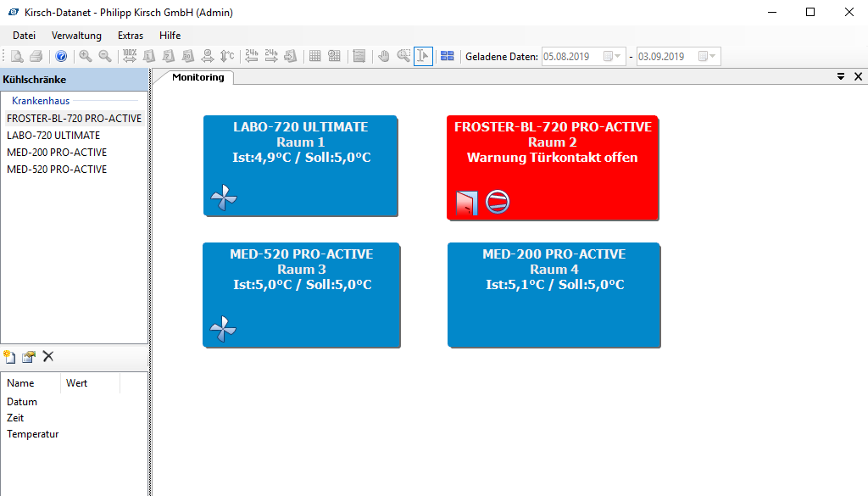The image size is (868, 496).
Task: Open the LABO-720 ULTIMATE Raum 1 tile
Action: coord(301,165)
